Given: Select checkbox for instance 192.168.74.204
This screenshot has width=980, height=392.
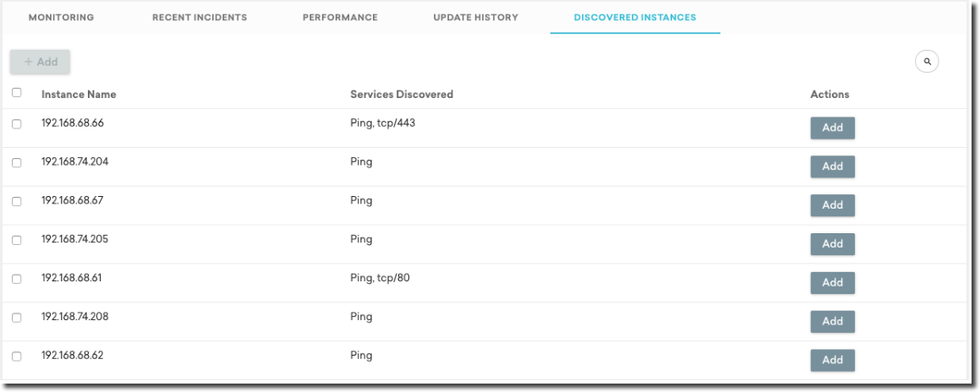Looking at the screenshot, I should click(x=16, y=163).
